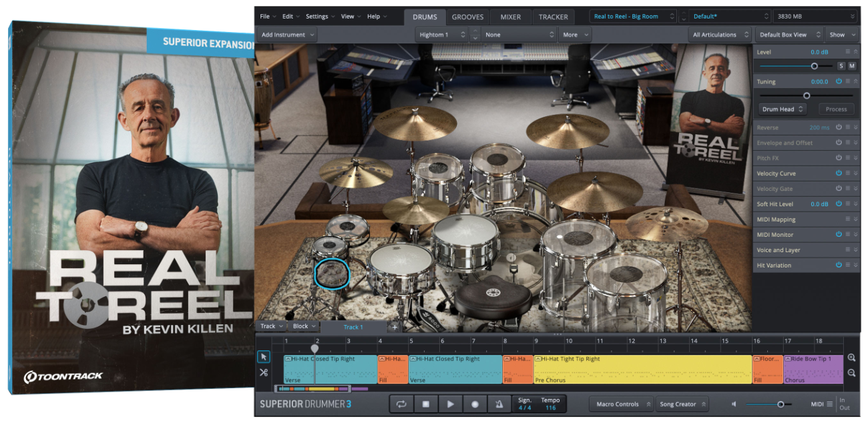Enable Envelope and Offset power button

click(839, 143)
